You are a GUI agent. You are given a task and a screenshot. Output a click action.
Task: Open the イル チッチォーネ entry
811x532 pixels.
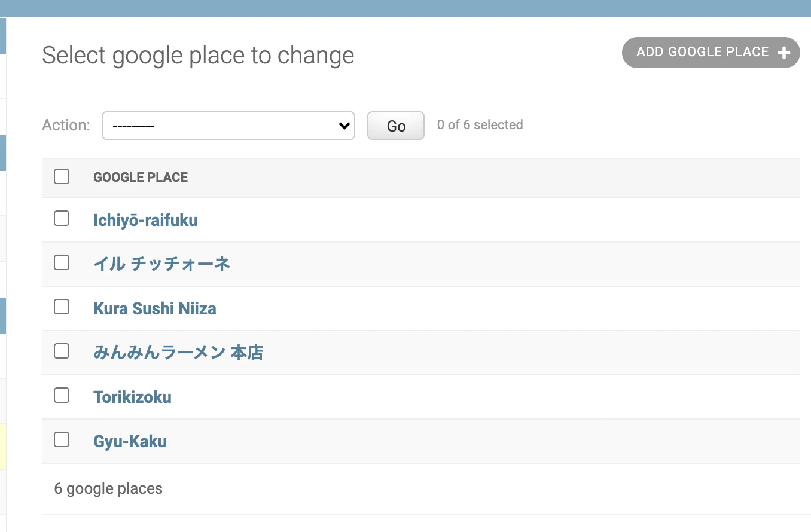[x=161, y=264]
